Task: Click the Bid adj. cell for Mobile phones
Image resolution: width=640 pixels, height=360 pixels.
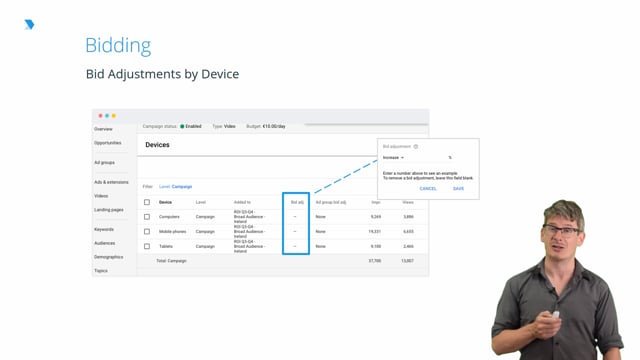Action: point(295,231)
